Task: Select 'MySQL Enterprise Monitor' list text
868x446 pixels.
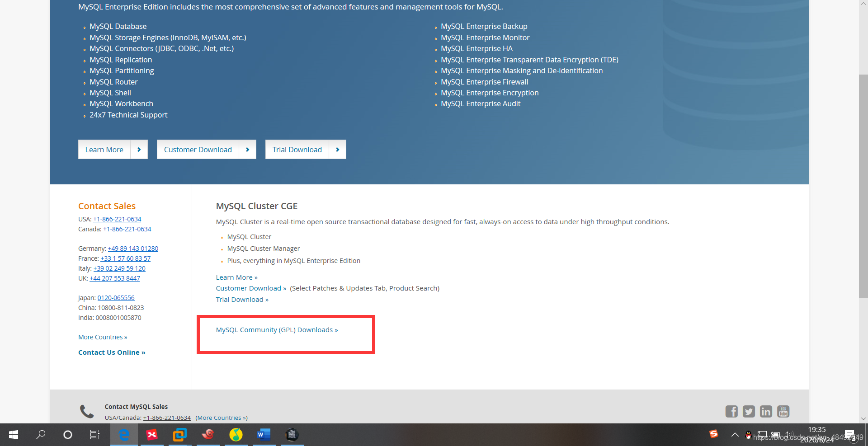Action: coord(485,38)
